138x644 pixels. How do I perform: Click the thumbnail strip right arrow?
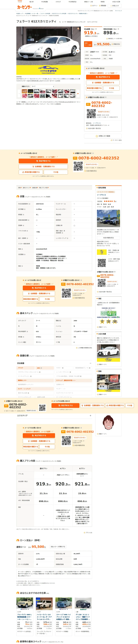pyautogui.click(x=78, y=93)
